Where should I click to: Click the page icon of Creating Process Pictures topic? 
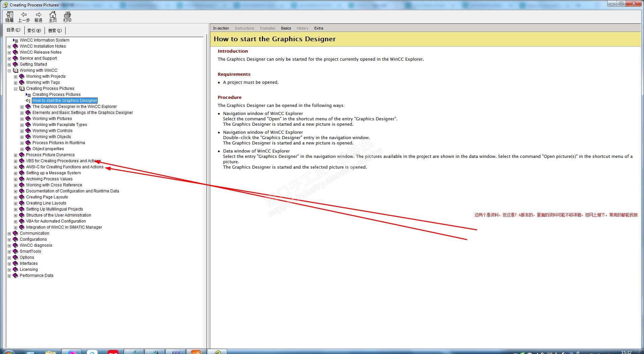[28, 95]
